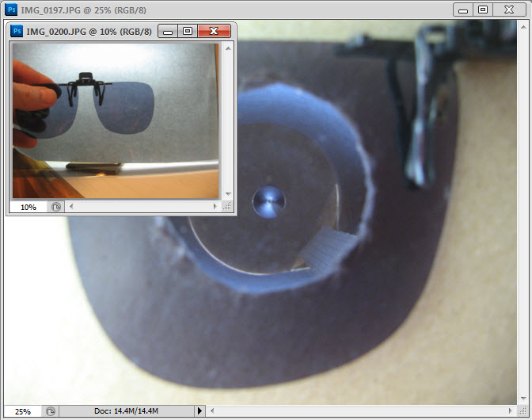Image resolution: width=532 pixels, height=420 pixels.
Task: Click the Photoshop icon of the IMG_0200.JPG window
Action: (17, 31)
